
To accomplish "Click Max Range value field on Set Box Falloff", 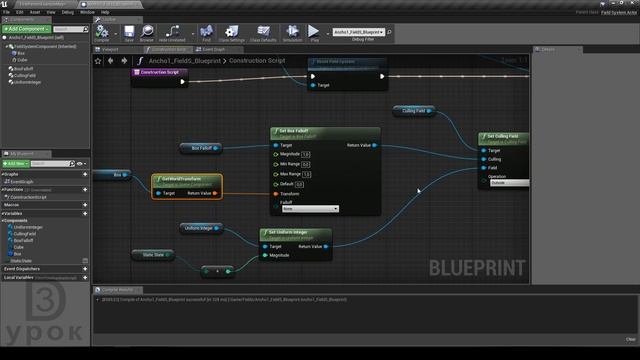I will click(x=306, y=174).
